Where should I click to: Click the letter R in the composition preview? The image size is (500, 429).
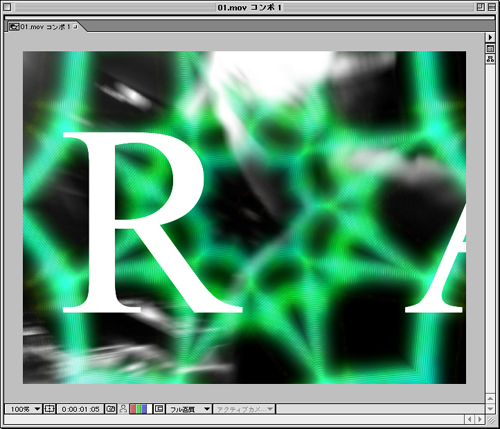[152, 223]
